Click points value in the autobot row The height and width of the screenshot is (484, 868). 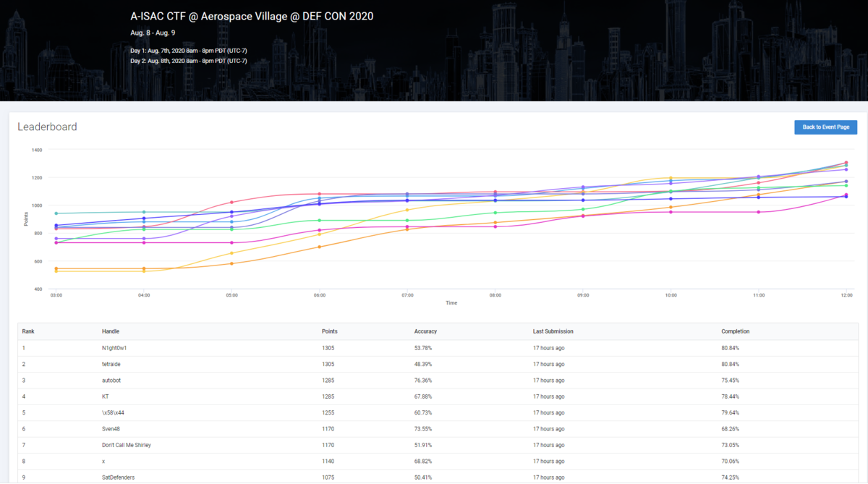tap(328, 380)
